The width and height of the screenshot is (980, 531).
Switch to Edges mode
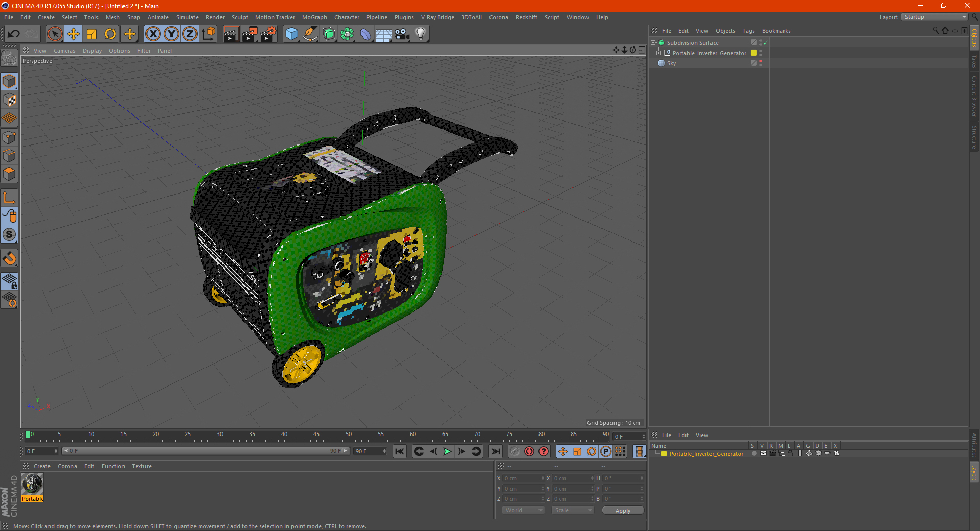pyautogui.click(x=10, y=156)
